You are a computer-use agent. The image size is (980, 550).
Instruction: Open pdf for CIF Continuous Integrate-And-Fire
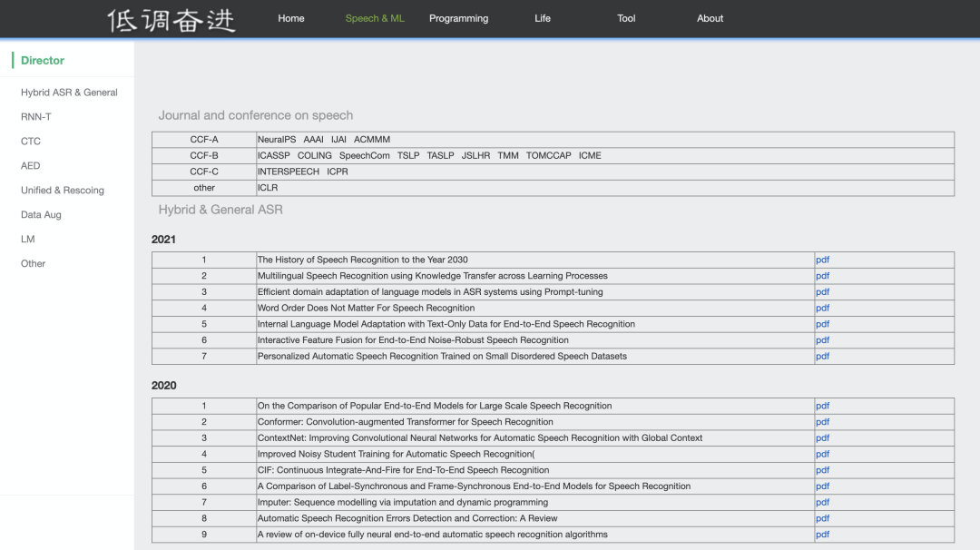[x=822, y=471]
